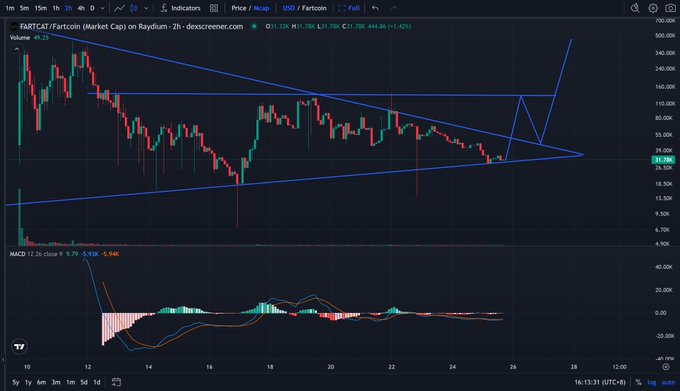
Task: Select the 4h interval
Action: tap(81, 8)
